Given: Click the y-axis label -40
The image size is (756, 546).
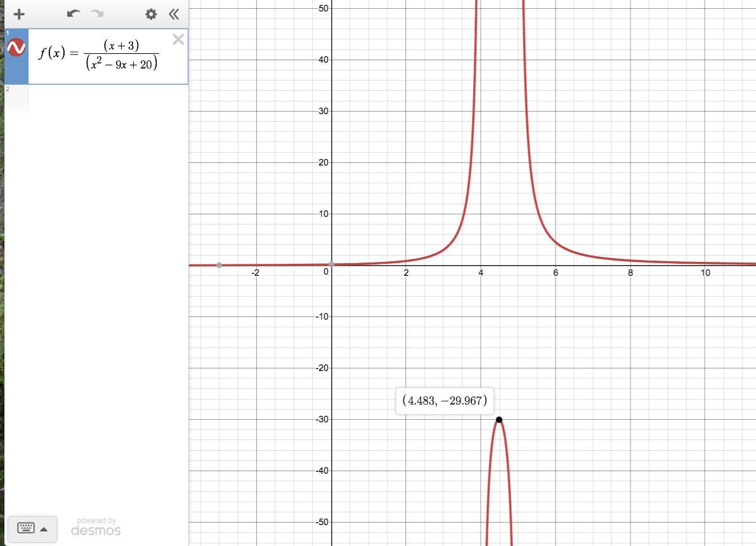Looking at the screenshot, I should [322, 471].
